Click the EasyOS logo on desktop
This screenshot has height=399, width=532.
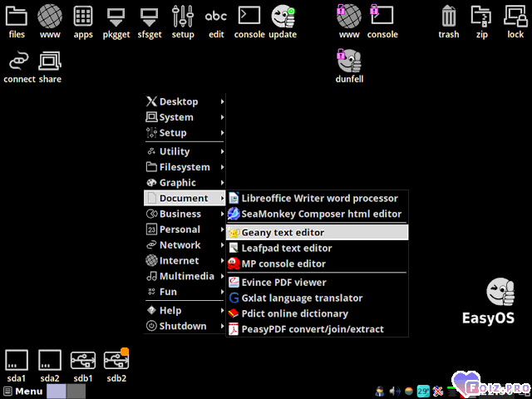[x=489, y=301]
